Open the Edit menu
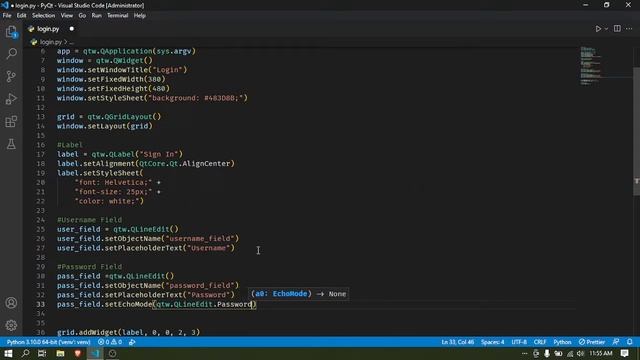 (21, 16)
